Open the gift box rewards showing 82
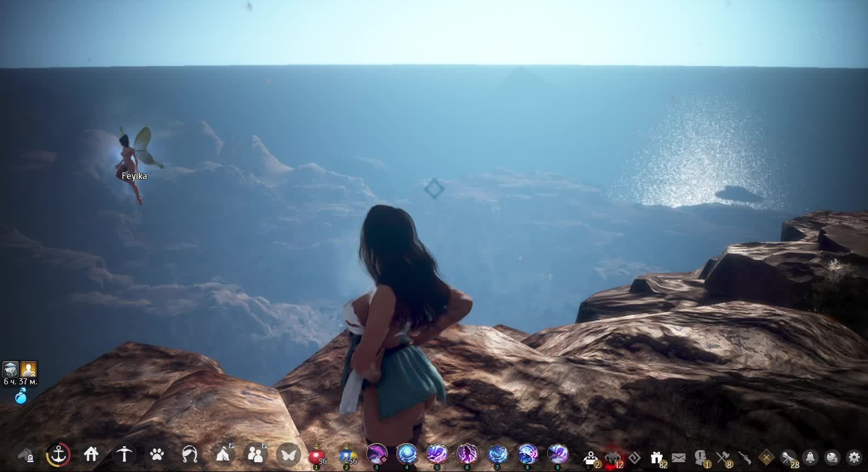This screenshot has width=868, height=472. [x=657, y=458]
